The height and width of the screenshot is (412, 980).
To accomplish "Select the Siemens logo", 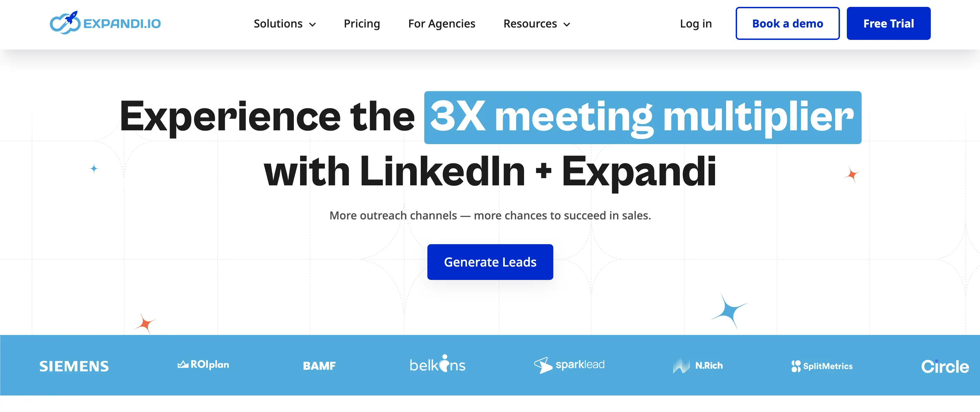I will pos(74,366).
